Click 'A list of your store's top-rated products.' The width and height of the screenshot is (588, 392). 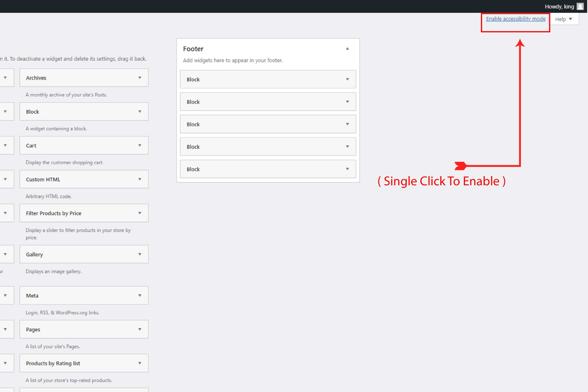click(x=69, y=380)
